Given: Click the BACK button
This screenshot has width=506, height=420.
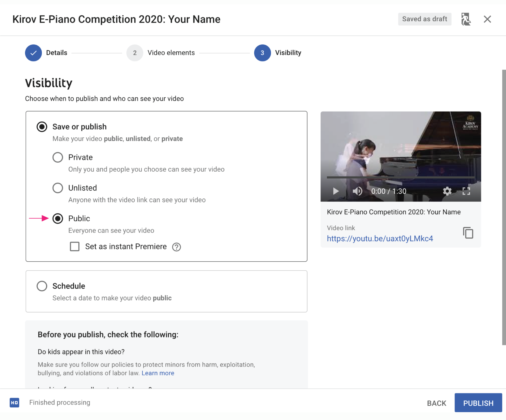Looking at the screenshot, I should pyautogui.click(x=436, y=403).
